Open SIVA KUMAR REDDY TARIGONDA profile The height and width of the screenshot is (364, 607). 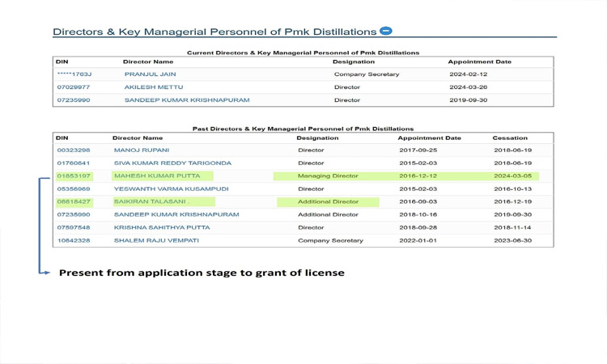[x=172, y=163]
